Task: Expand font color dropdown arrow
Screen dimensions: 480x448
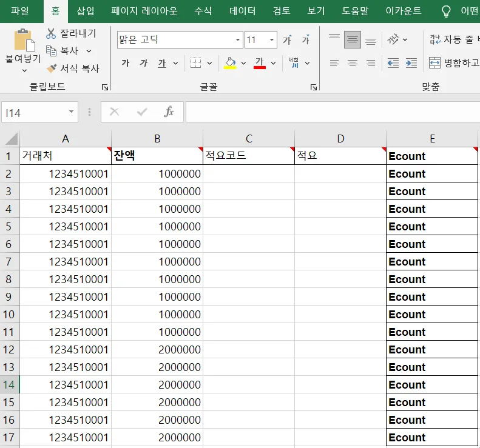Action: [x=273, y=63]
